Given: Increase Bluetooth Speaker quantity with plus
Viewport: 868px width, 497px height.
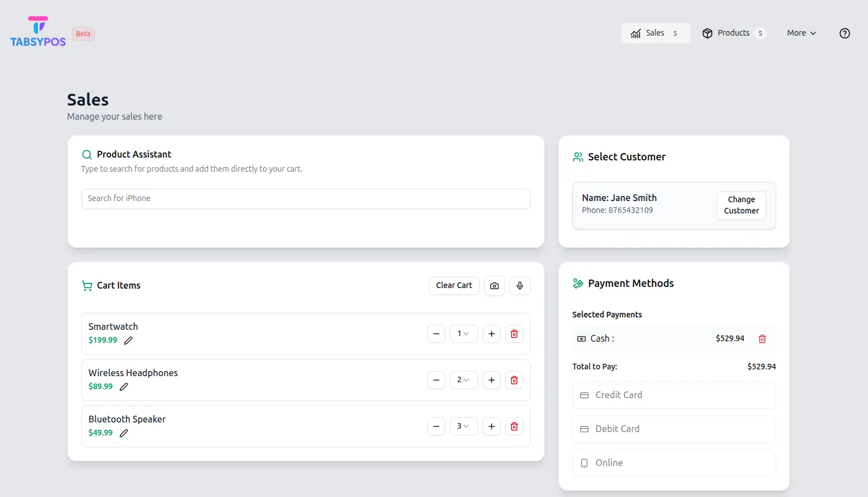Looking at the screenshot, I should (x=492, y=426).
